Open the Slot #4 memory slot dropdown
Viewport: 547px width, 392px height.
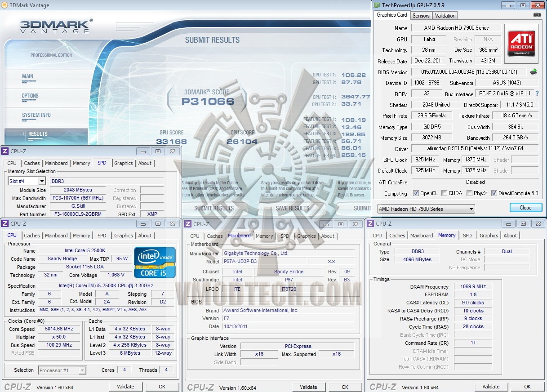point(27,181)
